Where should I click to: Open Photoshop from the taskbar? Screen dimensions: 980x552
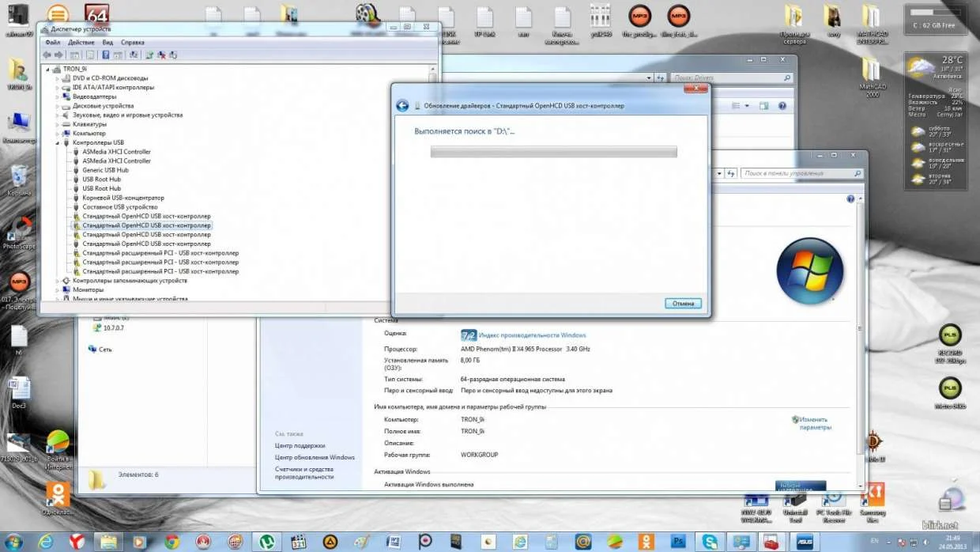[677, 542]
